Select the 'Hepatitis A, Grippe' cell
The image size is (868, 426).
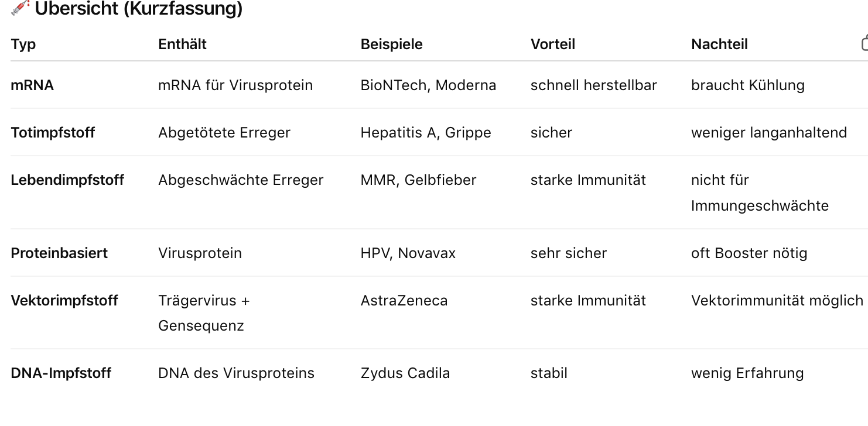click(426, 133)
